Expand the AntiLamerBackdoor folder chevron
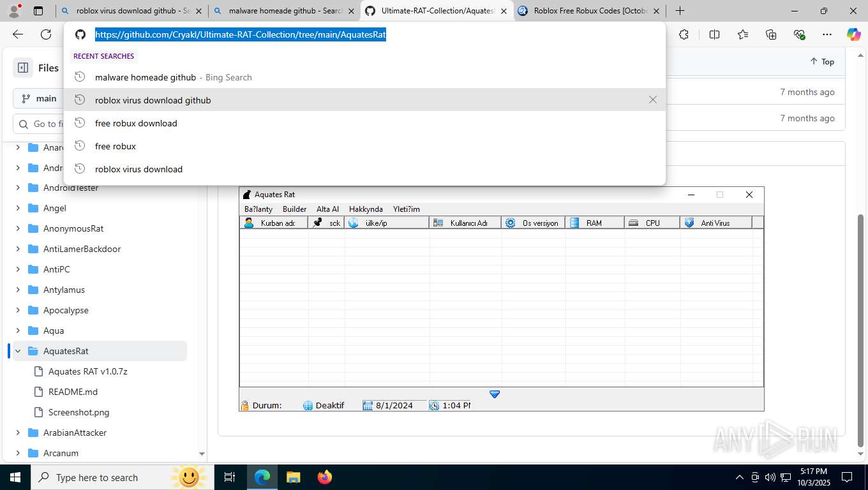 coord(18,249)
